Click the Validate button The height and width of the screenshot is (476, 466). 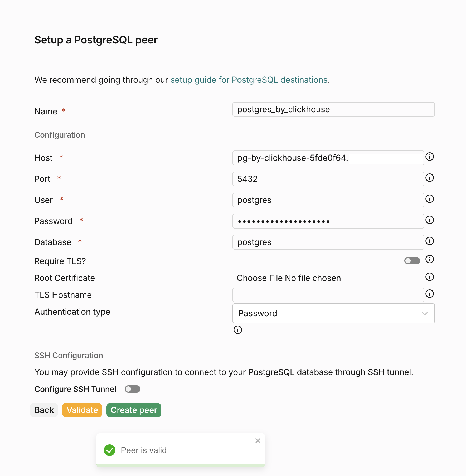tap(82, 410)
